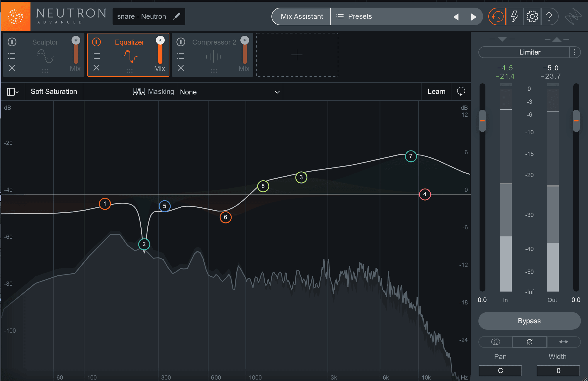The height and width of the screenshot is (381, 588).
Task: Toggle phase invert button
Action: [x=529, y=342]
